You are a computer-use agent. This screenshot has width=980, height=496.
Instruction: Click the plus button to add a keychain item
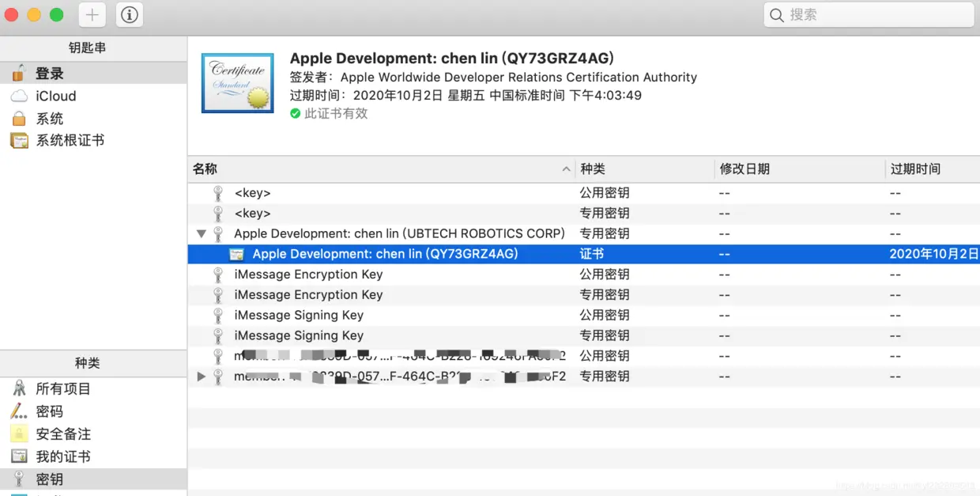pyautogui.click(x=92, y=14)
